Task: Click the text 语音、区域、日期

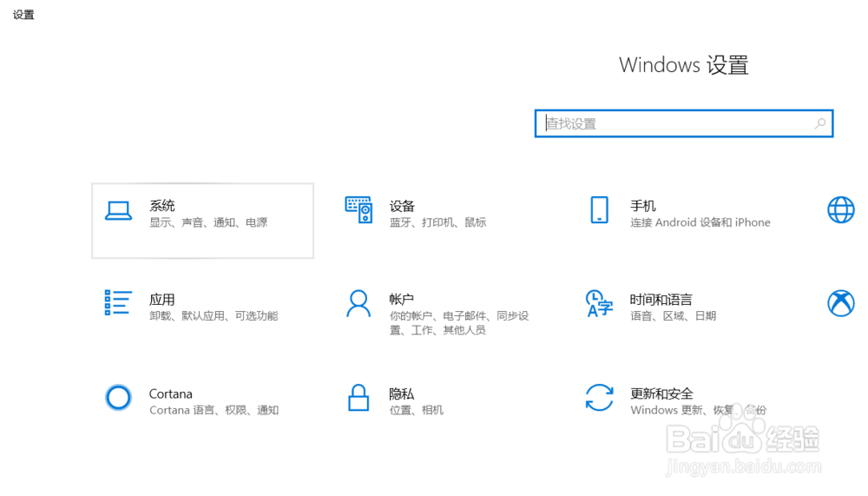Action: [x=674, y=316]
